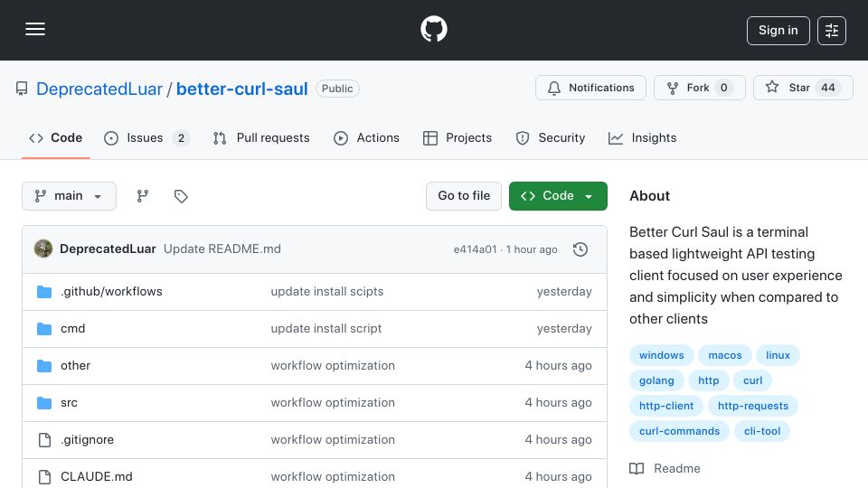868x488 pixels.
Task: Click the Public visibility label
Action: 337,89
